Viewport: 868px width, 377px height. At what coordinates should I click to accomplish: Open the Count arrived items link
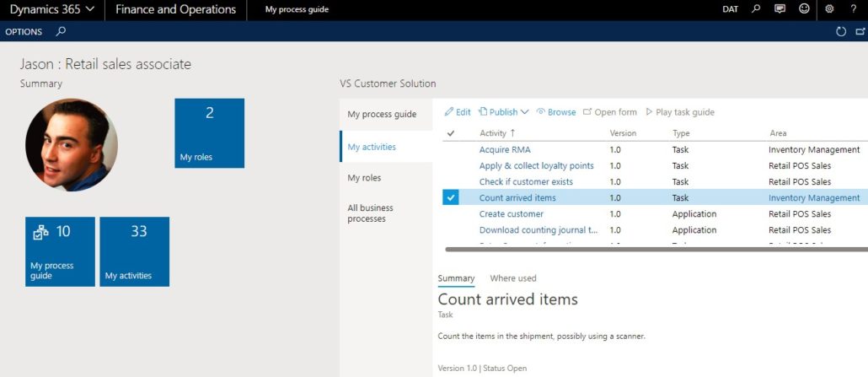(x=517, y=198)
